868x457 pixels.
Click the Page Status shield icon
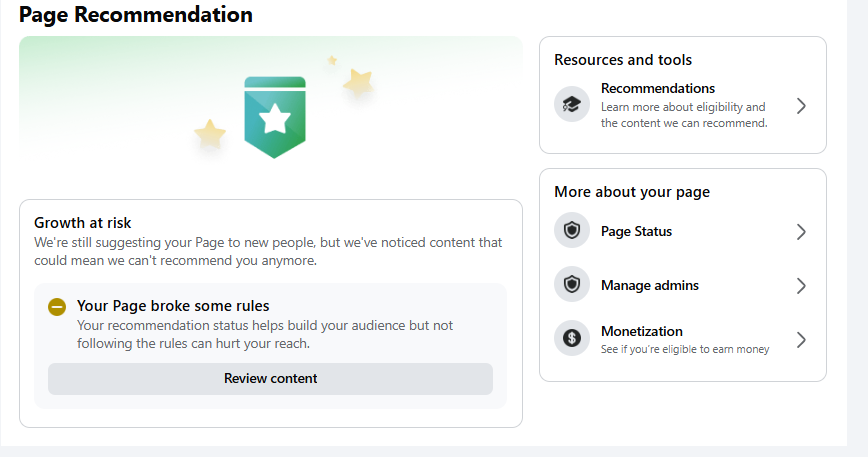click(x=571, y=230)
